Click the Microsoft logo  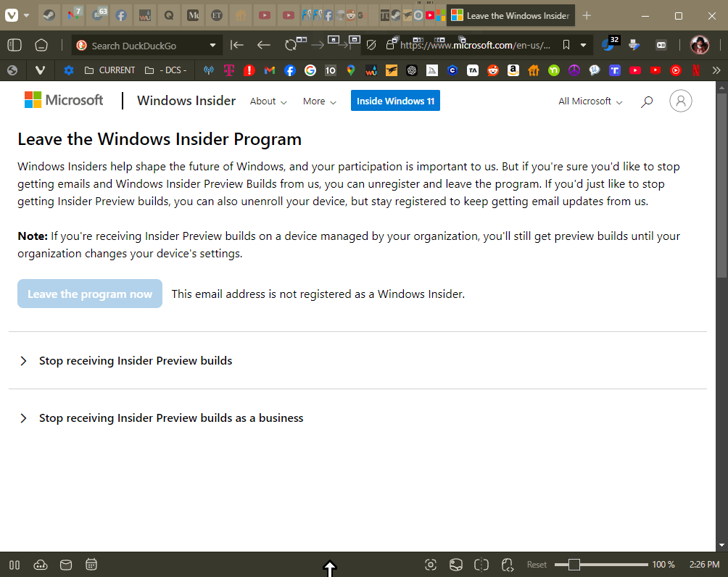(x=64, y=100)
